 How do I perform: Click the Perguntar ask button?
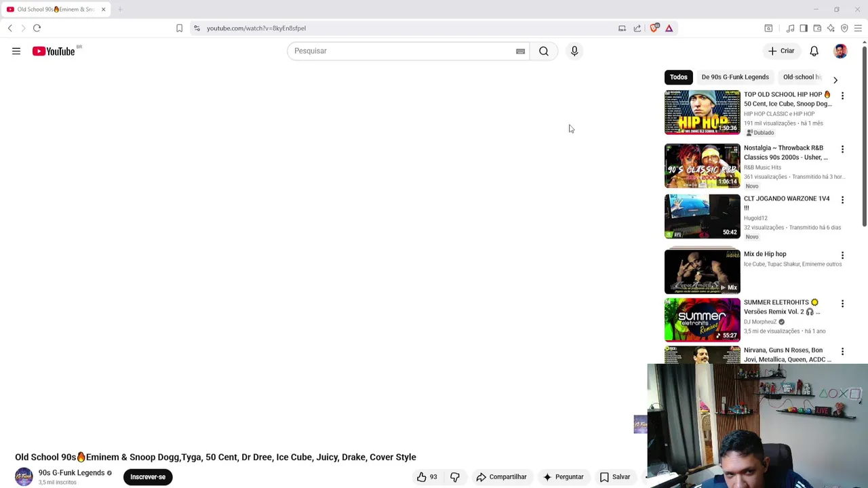563,477
